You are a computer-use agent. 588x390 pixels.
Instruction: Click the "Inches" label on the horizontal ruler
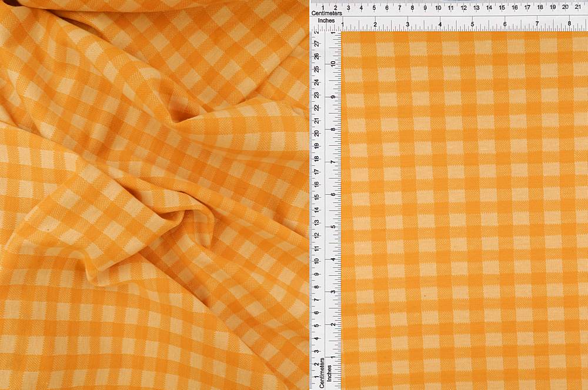tap(326, 21)
